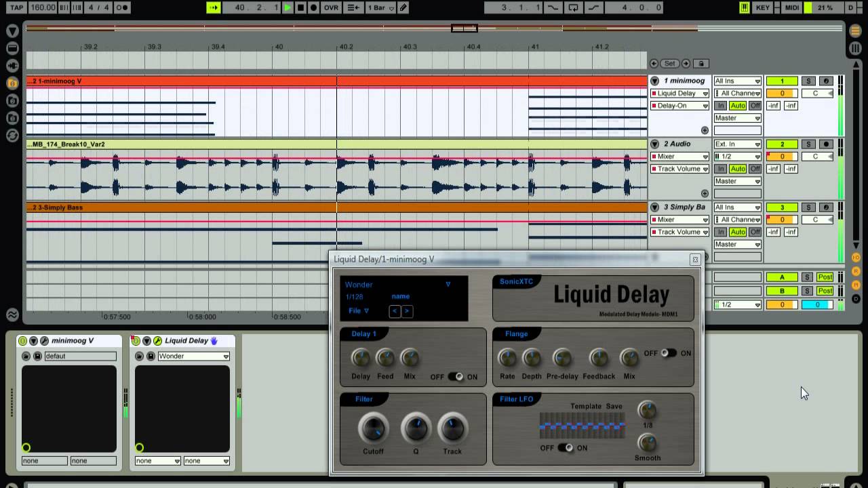
Task: Click Save in the Filter LFO section
Action: [x=614, y=407]
